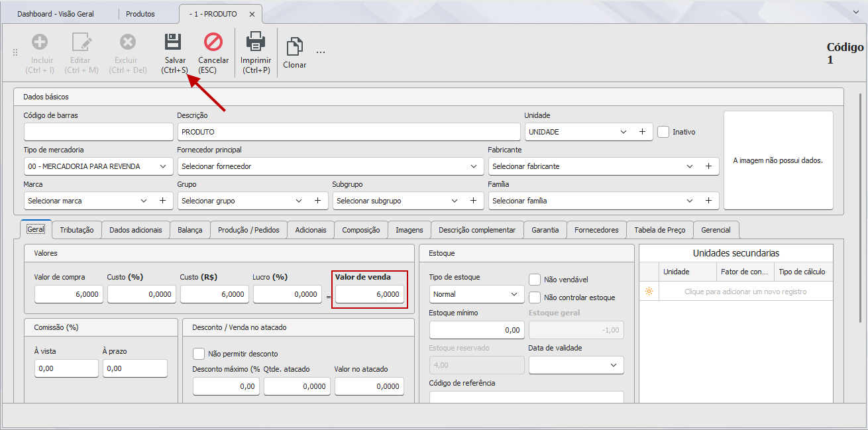Image resolution: width=868 pixels, height=430 pixels.
Task: Add a new Fabricante with plus icon
Action: 708,166
